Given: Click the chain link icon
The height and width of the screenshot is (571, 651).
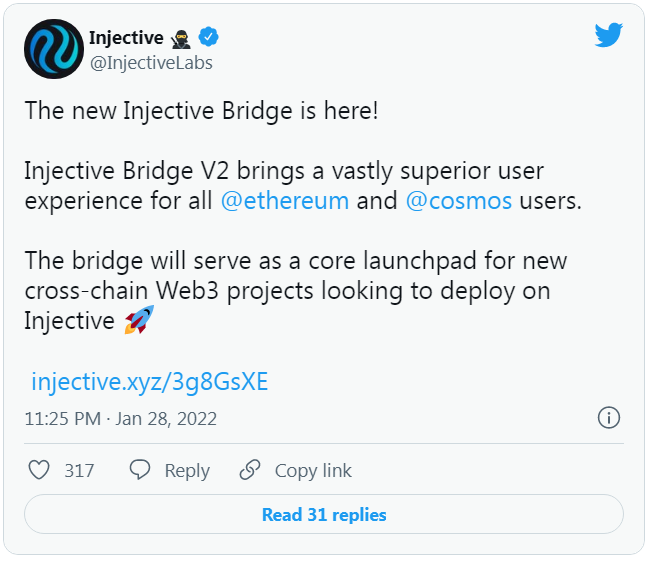Looking at the screenshot, I should pos(250,470).
